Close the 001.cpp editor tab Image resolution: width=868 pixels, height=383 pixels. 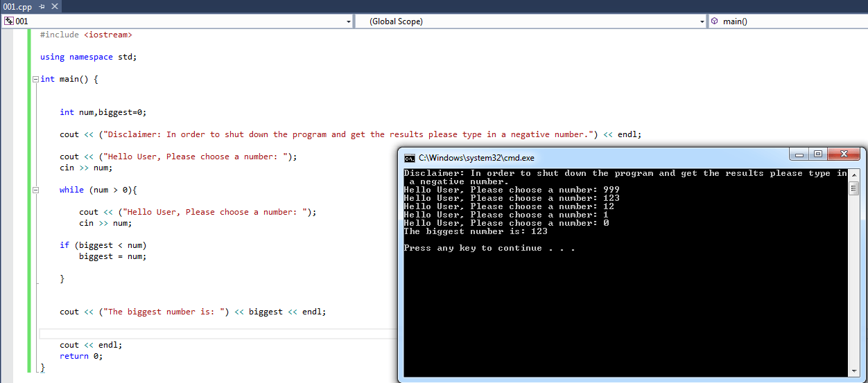pos(55,6)
